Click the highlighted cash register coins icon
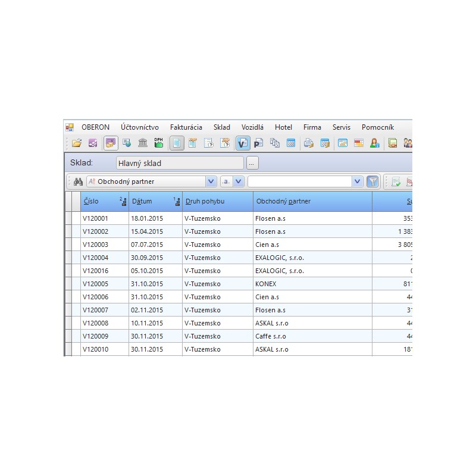The image size is (476, 476). pos(111,143)
